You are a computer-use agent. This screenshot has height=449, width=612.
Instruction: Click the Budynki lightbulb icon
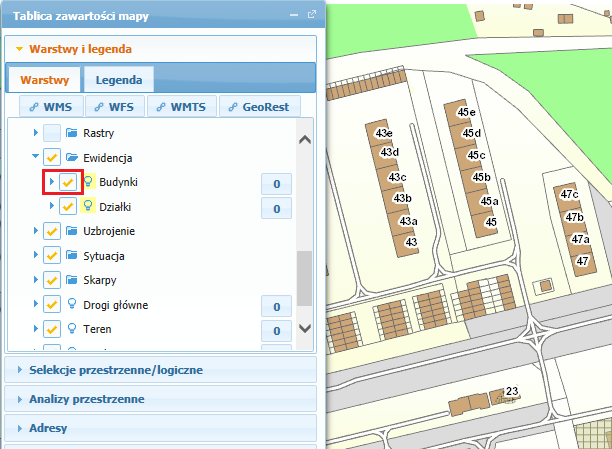point(88,182)
